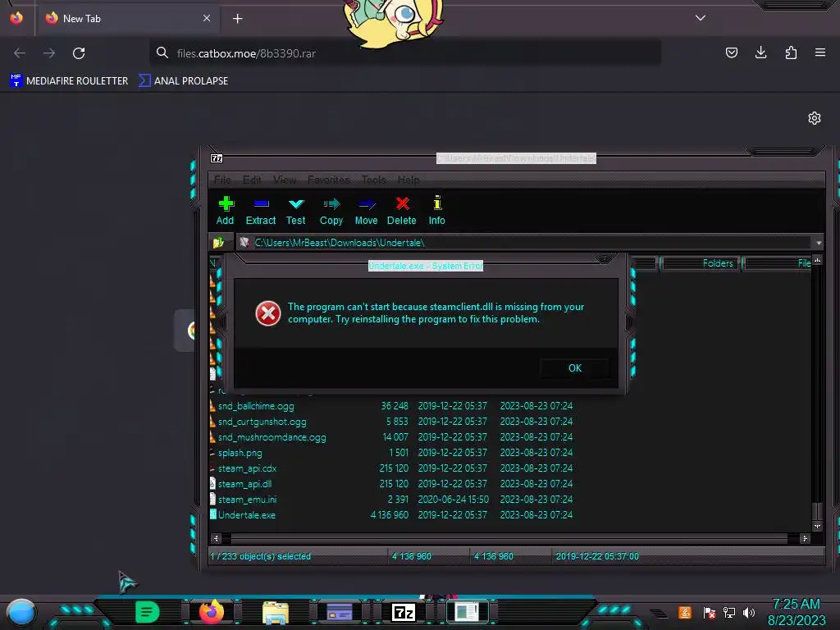Select the New Tab browser tab
The image size is (840, 630).
click(x=127, y=18)
